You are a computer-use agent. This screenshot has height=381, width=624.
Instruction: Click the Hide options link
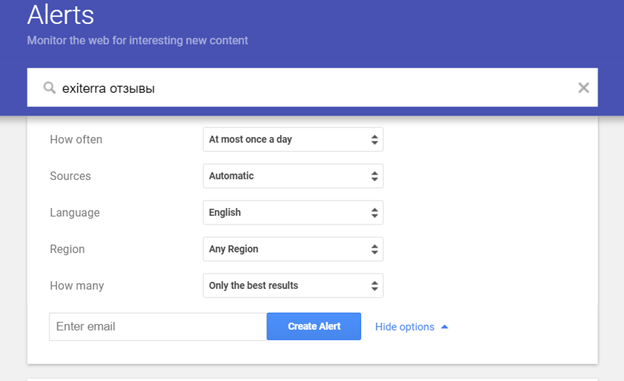(x=405, y=327)
